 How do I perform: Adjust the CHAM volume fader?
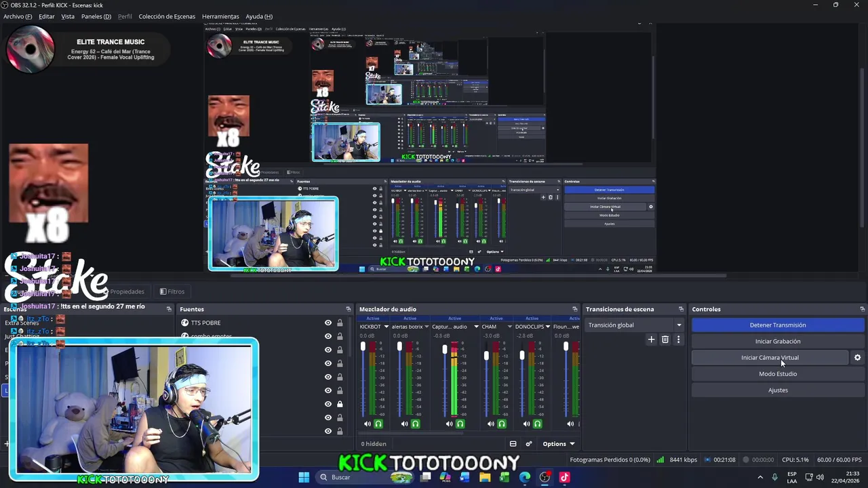point(486,356)
